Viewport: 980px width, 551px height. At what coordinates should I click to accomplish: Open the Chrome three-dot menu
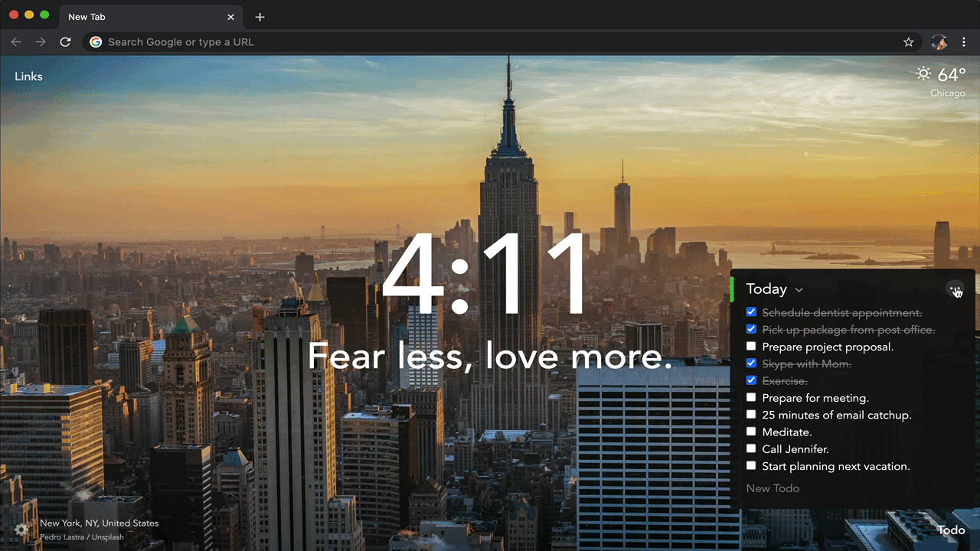point(965,42)
